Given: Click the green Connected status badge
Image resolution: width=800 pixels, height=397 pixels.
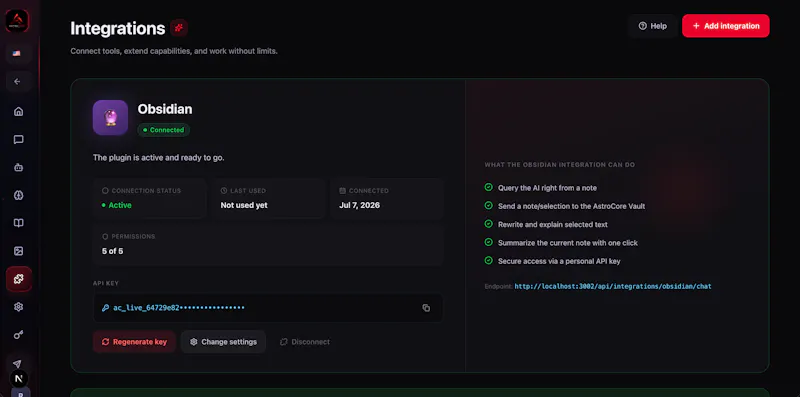Looking at the screenshot, I should click(x=164, y=130).
